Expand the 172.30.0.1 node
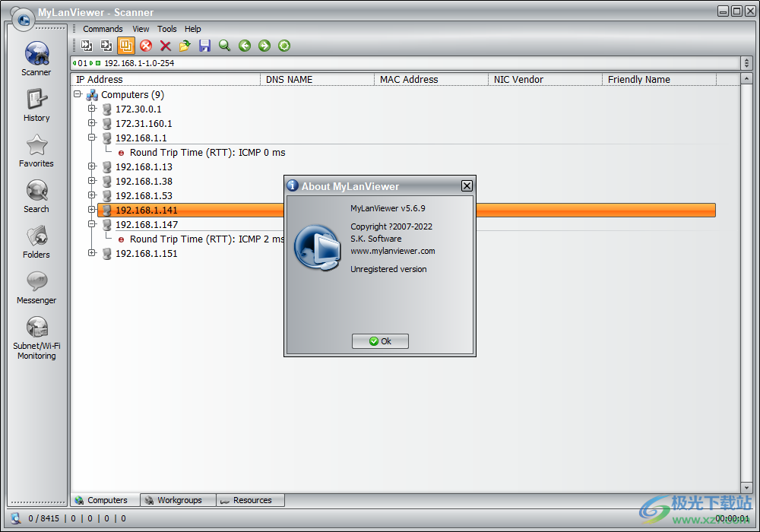Screen dimensions: 760x532 (92, 109)
